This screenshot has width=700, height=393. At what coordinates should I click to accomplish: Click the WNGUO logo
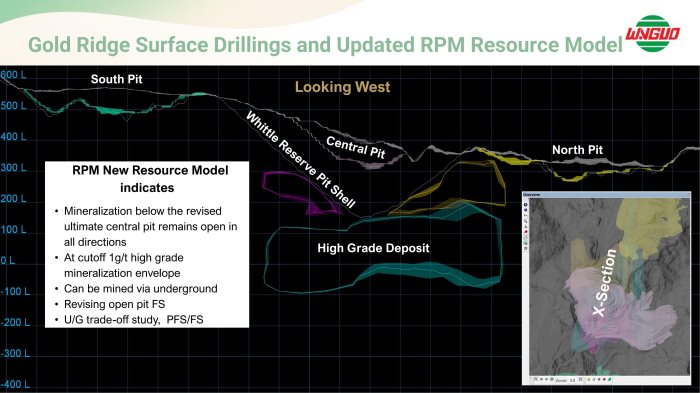[x=652, y=33]
